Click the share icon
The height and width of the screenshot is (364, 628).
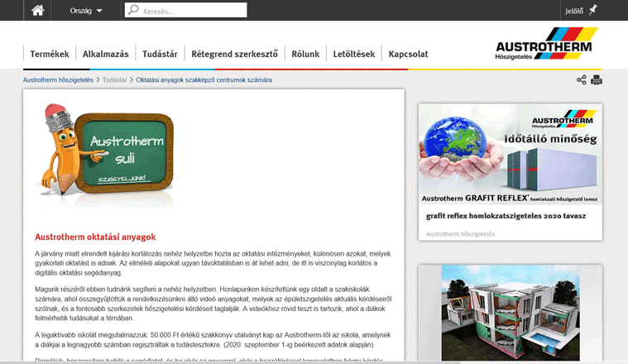[x=581, y=79]
